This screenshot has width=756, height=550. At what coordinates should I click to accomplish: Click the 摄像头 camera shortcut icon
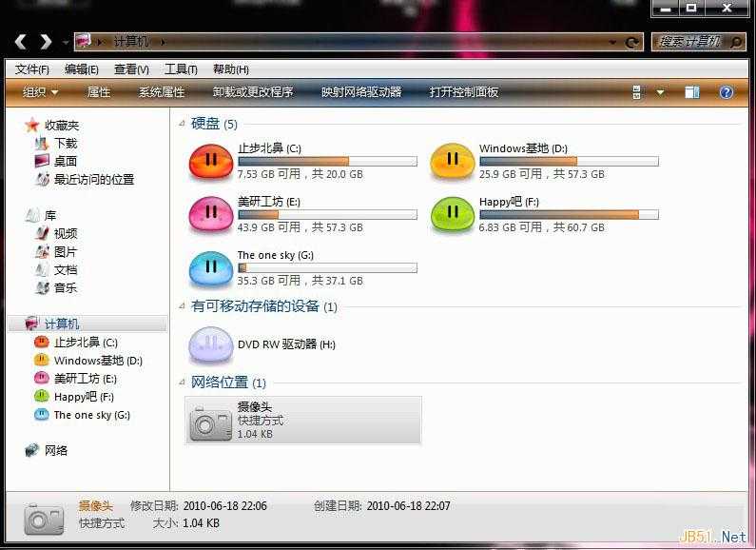point(211,423)
